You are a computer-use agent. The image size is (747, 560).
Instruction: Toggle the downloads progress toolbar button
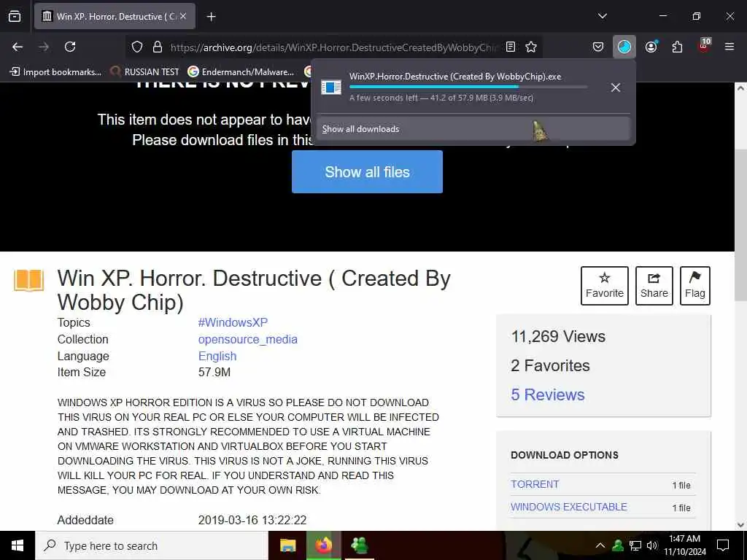coord(624,47)
